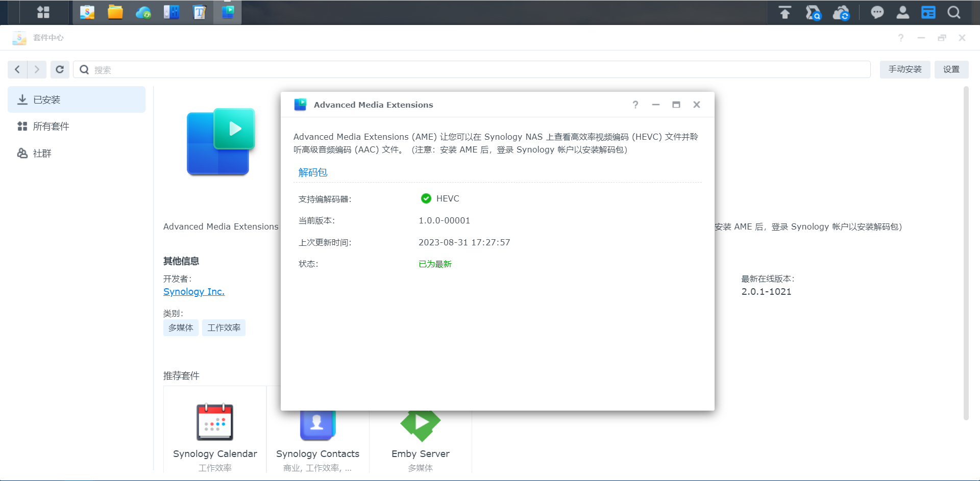Select the 所有套件 sidebar item
The height and width of the screenshot is (481, 980).
click(x=77, y=126)
